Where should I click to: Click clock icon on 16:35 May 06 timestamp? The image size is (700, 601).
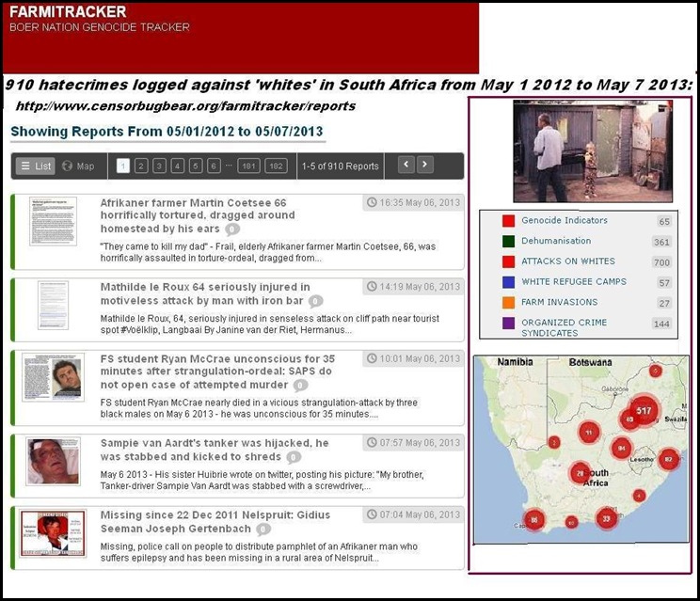[373, 202]
